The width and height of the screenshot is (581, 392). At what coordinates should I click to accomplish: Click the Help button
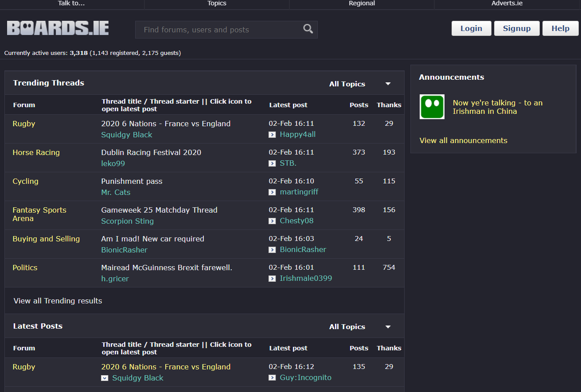click(x=561, y=28)
